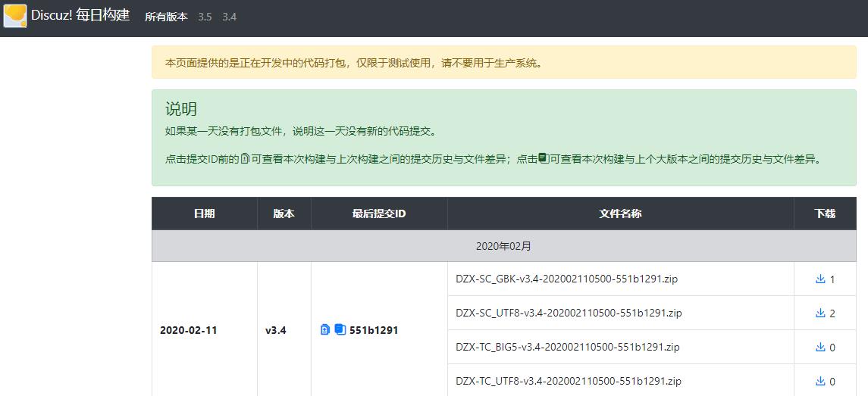Screen dimensions: 868x396
Task: Click file name DZX-SC_GBK-v3.4-202002110500-551b1291.zip
Action: click(567, 279)
